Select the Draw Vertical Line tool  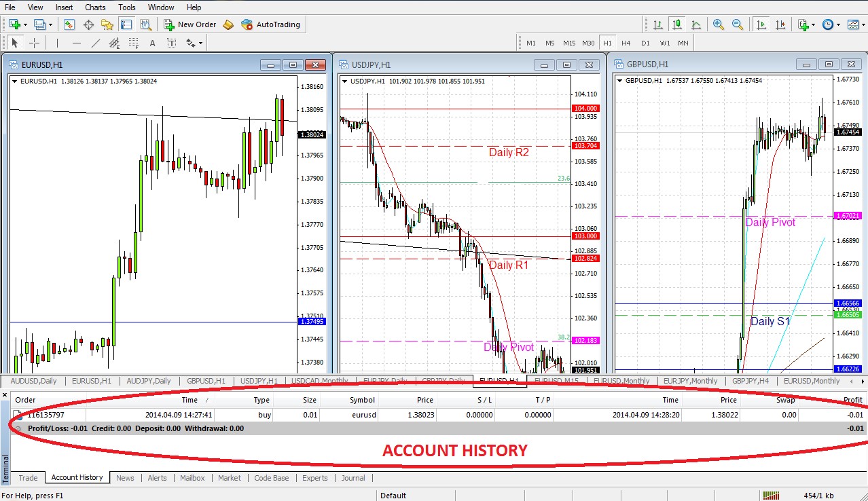point(57,42)
